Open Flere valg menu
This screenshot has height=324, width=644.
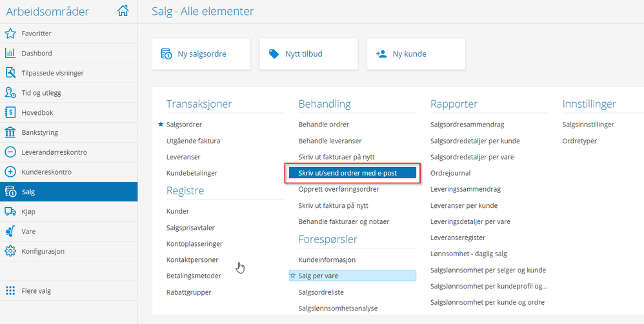68,290
